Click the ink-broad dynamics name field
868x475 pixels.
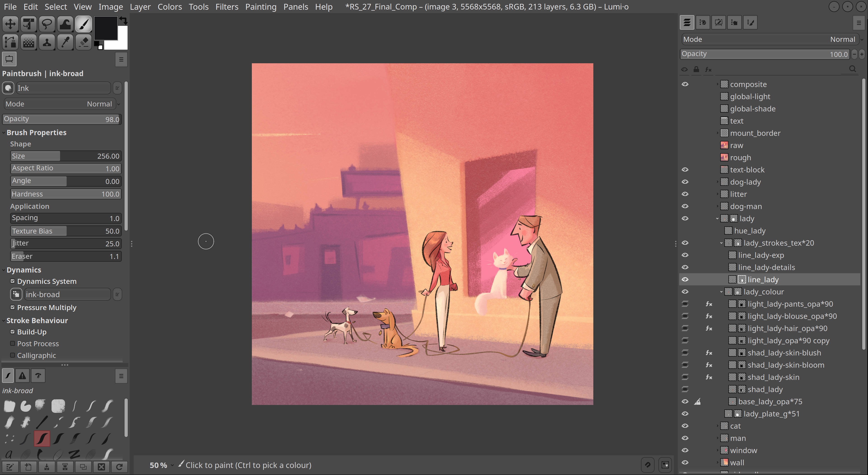click(x=67, y=294)
